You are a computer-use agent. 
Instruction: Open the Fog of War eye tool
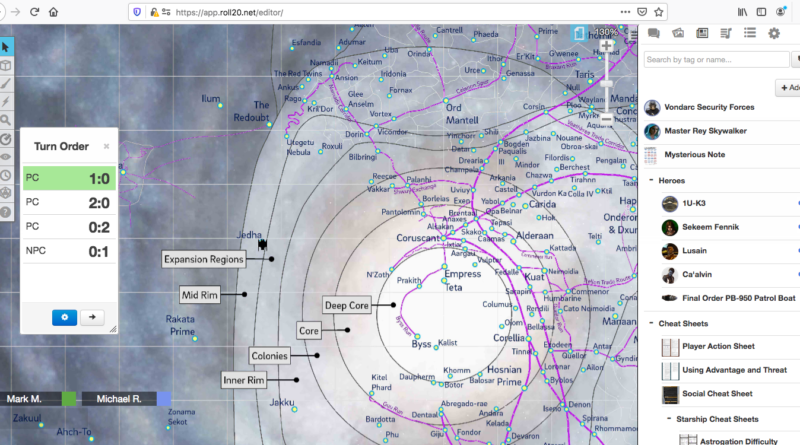(x=6, y=157)
